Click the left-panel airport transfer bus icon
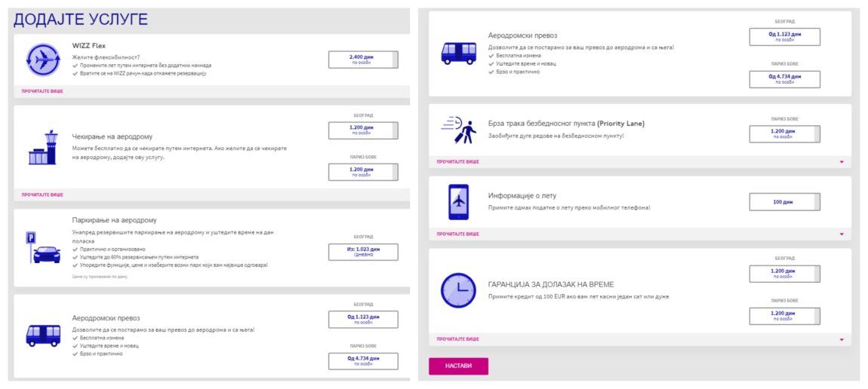This screenshot has width=868, height=389. [43, 335]
